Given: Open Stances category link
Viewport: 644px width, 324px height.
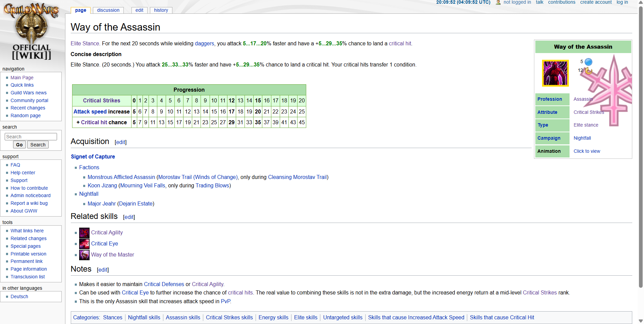Looking at the screenshot, I should tap(113, 318).
